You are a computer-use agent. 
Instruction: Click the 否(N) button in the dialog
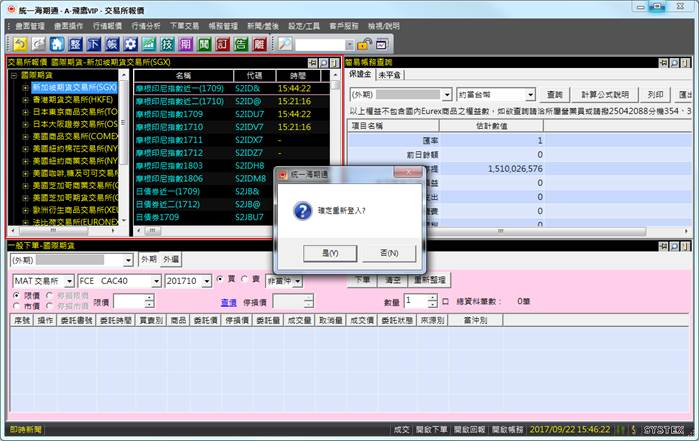tap(389, 253)
